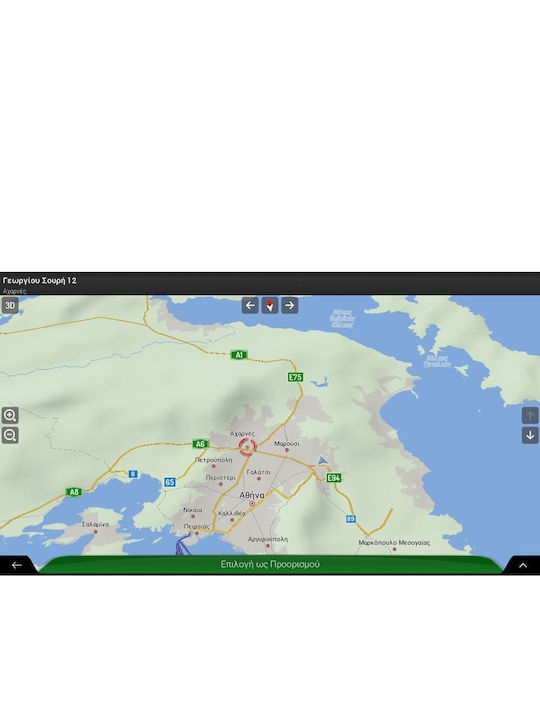Zoom in with the plus magnifier

coord(10,415)
